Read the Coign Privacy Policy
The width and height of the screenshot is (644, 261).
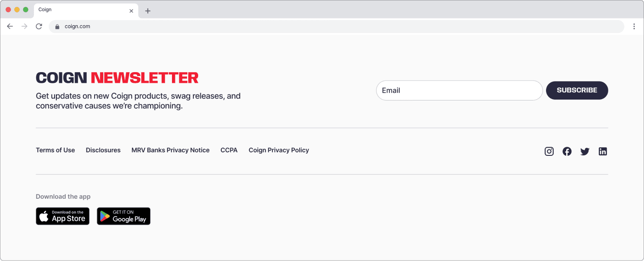[279, 150]
